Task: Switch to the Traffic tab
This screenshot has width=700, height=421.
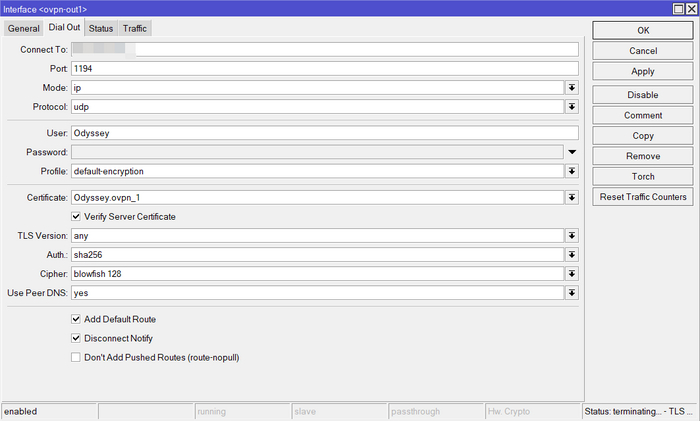Action: 135,29
